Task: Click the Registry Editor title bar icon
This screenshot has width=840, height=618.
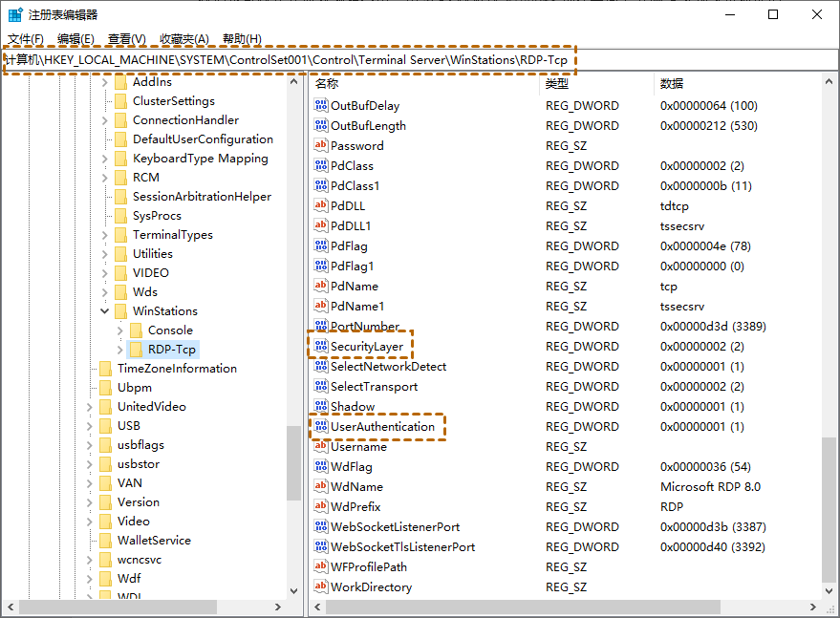Action: point(12,13)
